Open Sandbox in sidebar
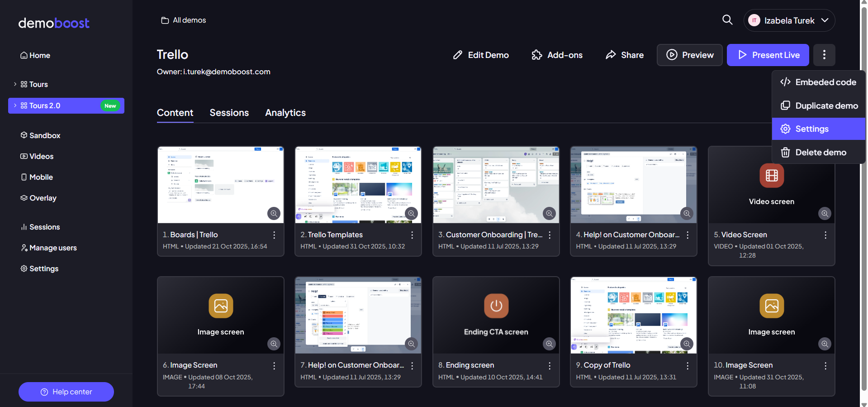 pos(40,135)
